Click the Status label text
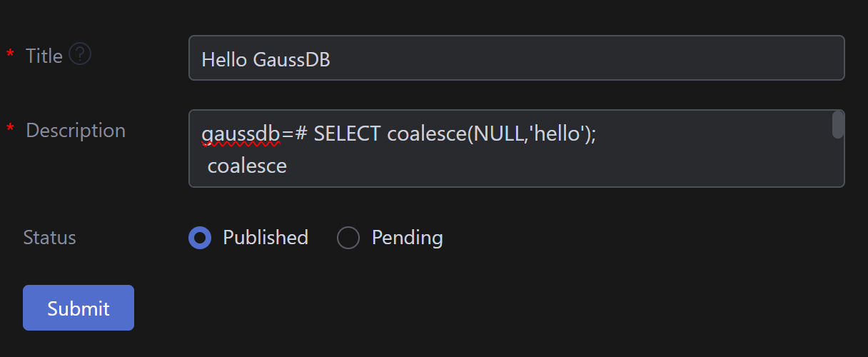 pyautogui.click(x=50, y=237)
